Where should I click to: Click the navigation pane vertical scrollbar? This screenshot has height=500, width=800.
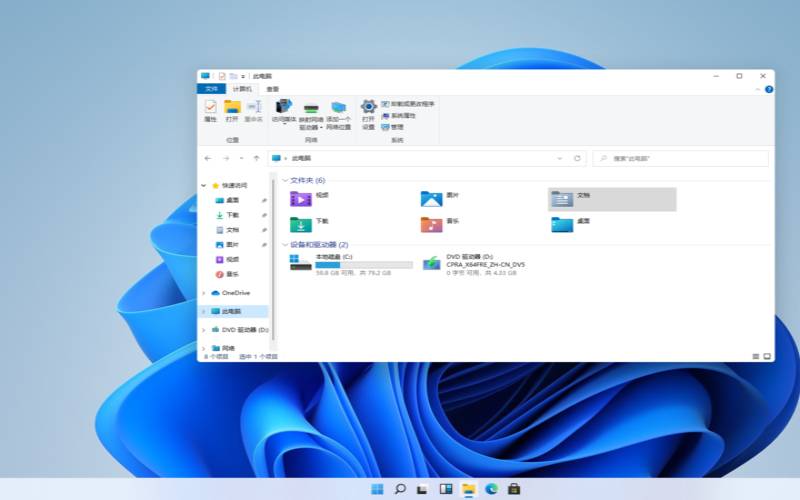click(274, 260)
